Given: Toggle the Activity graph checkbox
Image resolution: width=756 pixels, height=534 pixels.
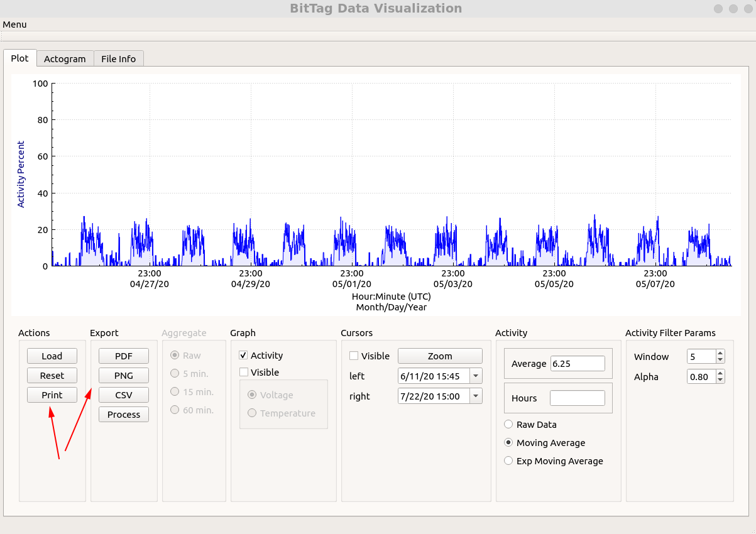Looking at the screenshot, I should coord(244,355).
